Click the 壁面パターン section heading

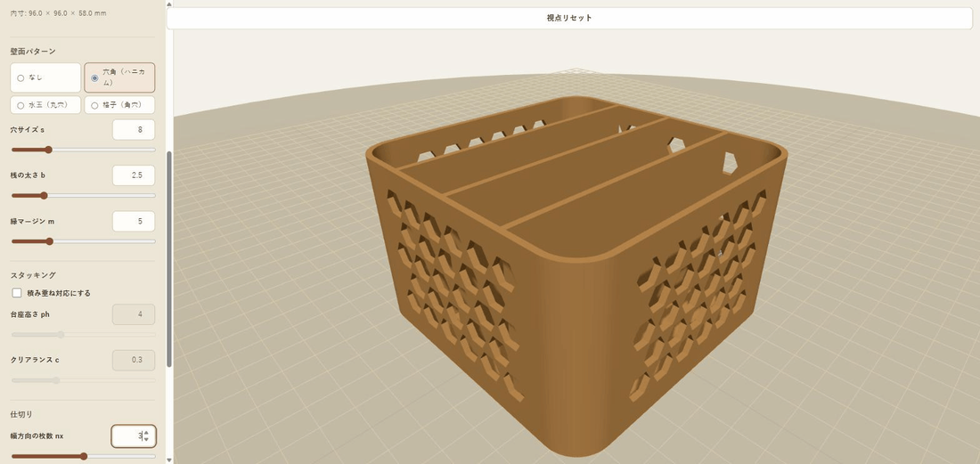pos(33,51)
